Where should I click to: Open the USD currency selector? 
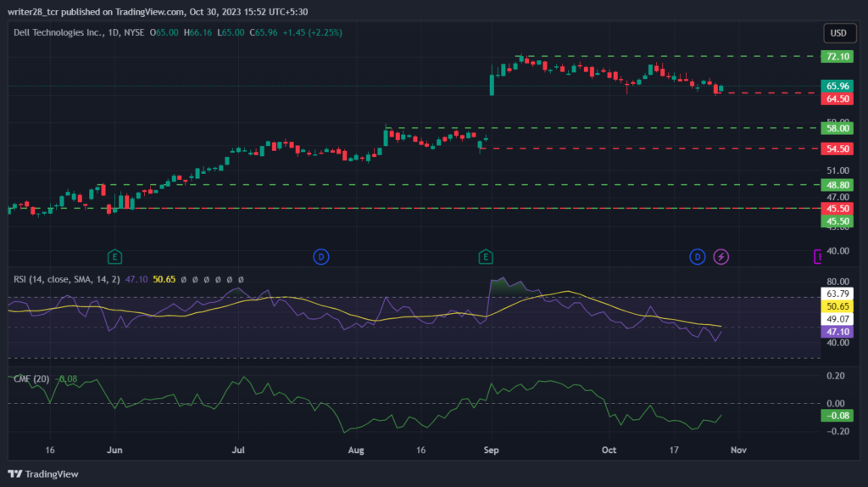[838, 33]
